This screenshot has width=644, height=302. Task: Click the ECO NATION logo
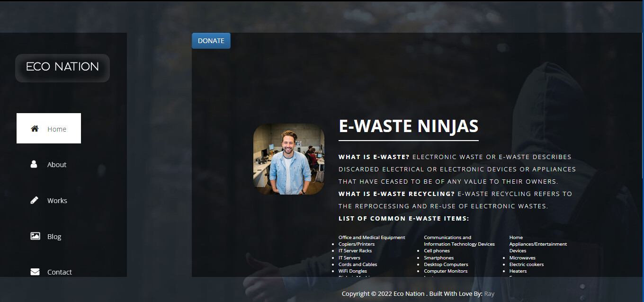tap(63, 67)
